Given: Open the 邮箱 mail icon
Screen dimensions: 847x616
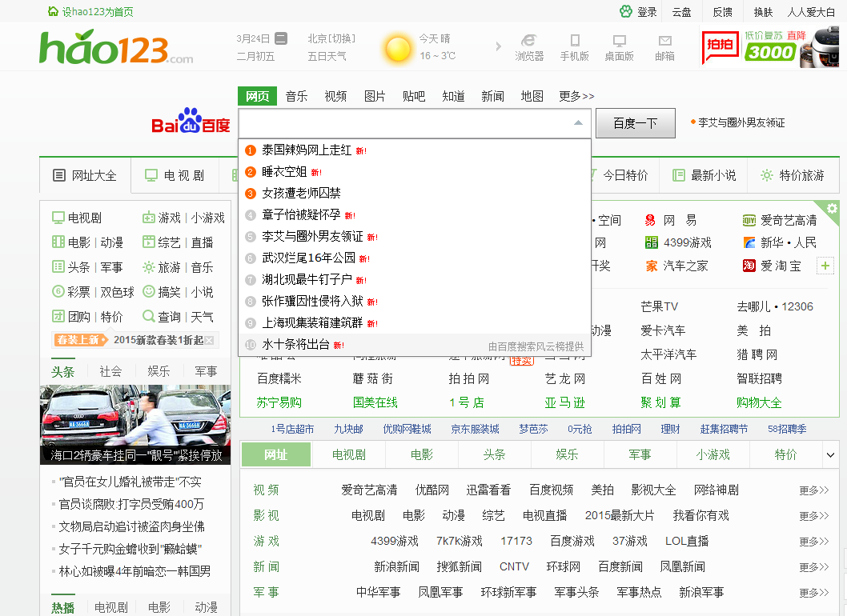Looking at the screenshot, I should click(664, 46).
